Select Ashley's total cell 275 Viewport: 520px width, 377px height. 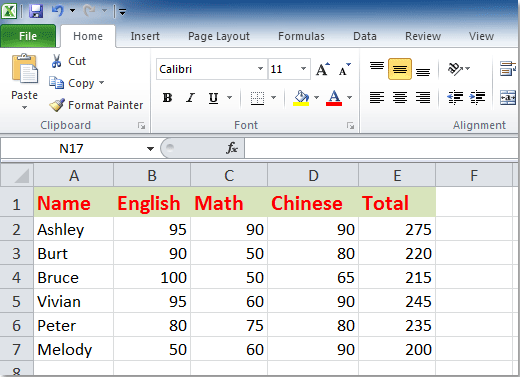[x=397, y=229]
